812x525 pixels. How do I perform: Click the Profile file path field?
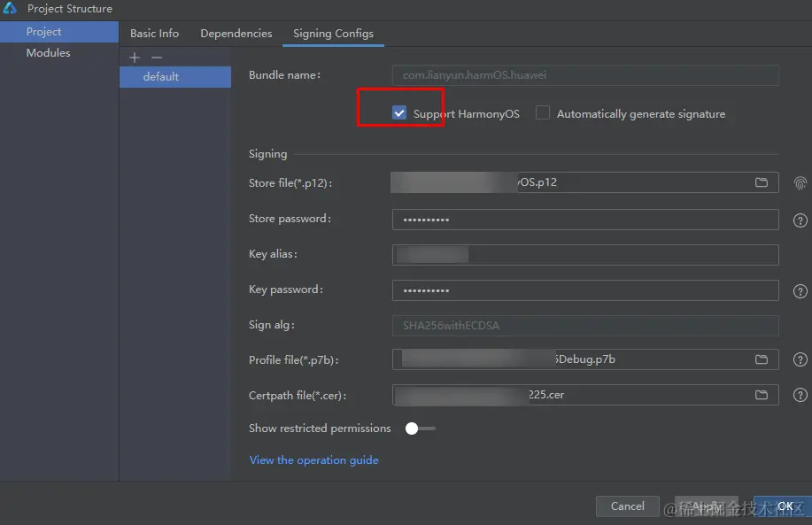pyautogui.click(x=585, y=359)
